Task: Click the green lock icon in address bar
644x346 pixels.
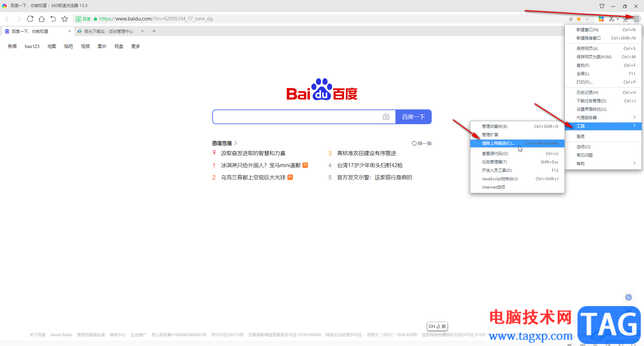Action: click(x=95, y=19)
